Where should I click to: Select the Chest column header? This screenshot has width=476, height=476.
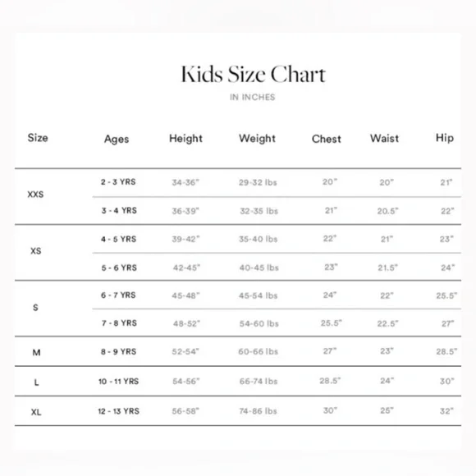point(327,139)
